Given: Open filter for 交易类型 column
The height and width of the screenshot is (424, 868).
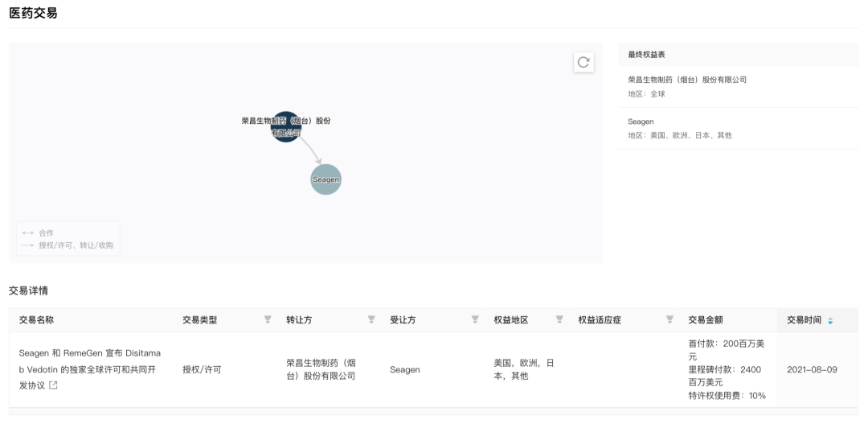Looking at the screenshot, I should (x=268, y=319).
